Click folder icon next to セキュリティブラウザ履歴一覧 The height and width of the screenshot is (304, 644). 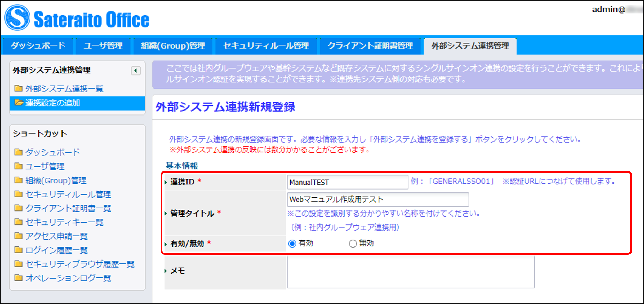[x=18, y=264]
